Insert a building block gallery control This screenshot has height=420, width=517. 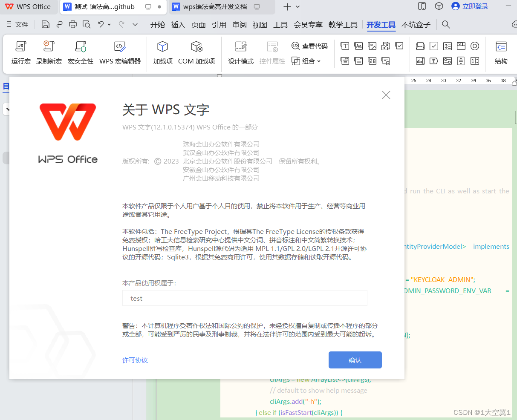[386, 46]
